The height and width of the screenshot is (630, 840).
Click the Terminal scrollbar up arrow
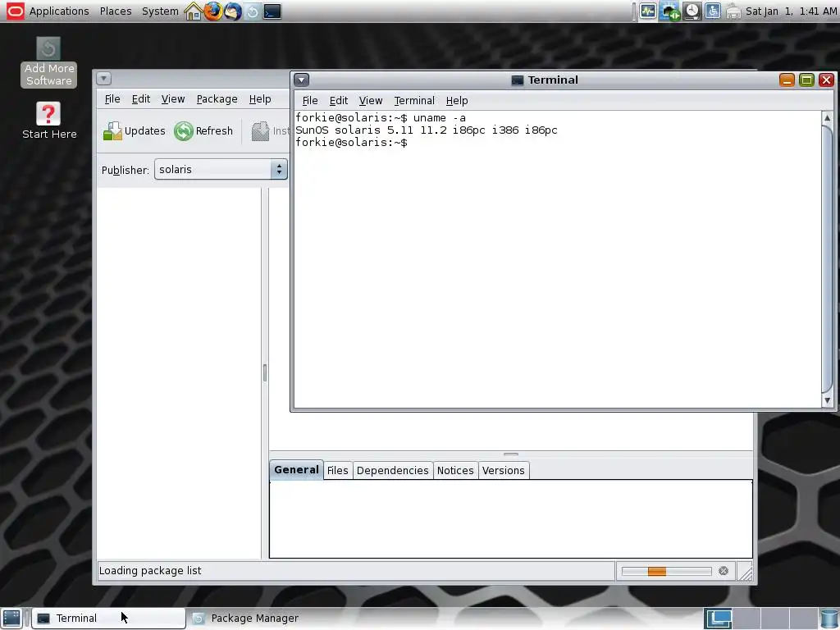click(827, 118)
